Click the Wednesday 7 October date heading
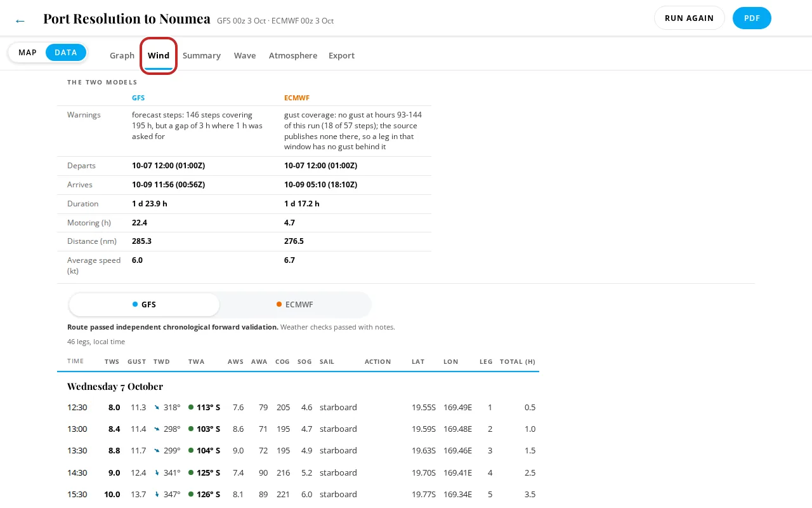The height and width of the screenshot is (508, 812). [x=115, y=387]
